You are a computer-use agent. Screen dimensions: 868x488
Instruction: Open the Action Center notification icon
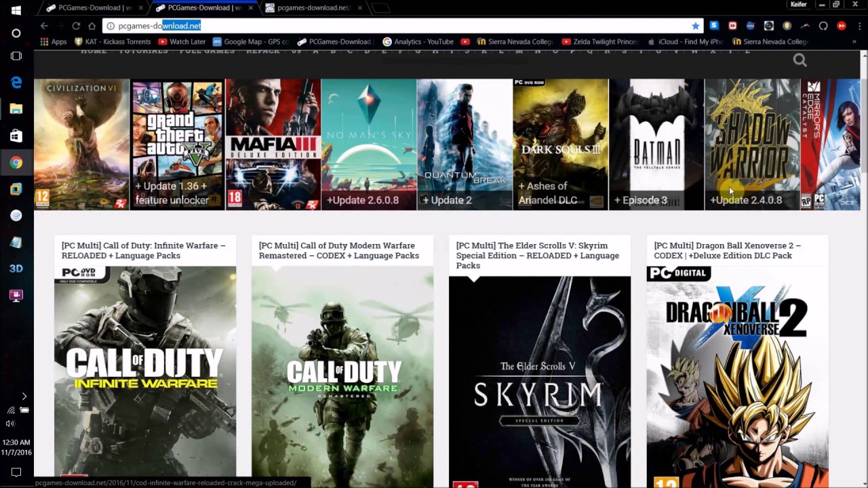[16, 472]
